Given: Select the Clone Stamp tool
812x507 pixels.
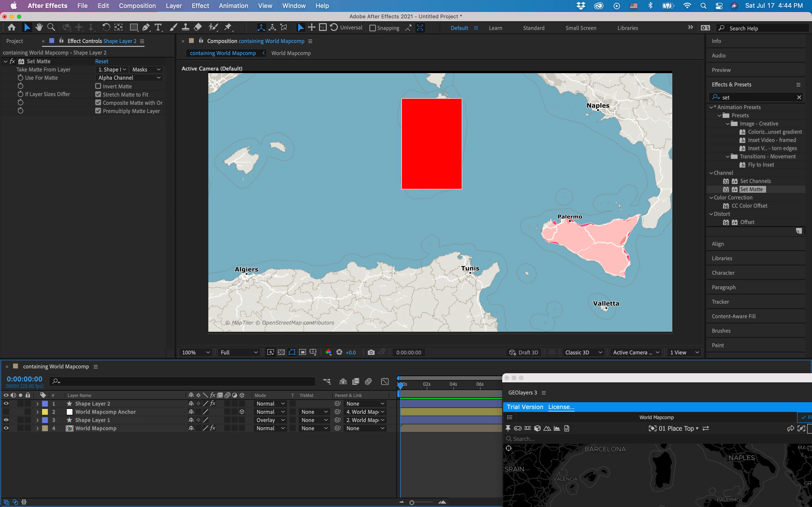Looking at the screenshot, I should (x=185, y=28).
